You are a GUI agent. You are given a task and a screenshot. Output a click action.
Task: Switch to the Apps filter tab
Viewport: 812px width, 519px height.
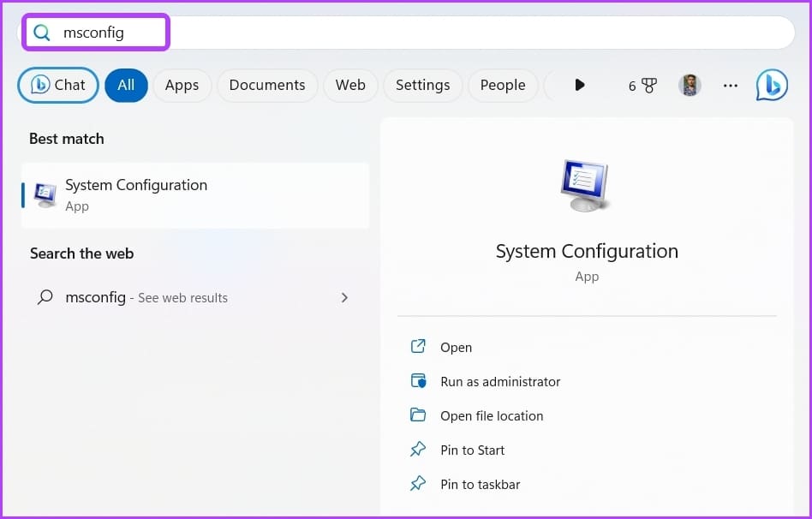point(182,85)
